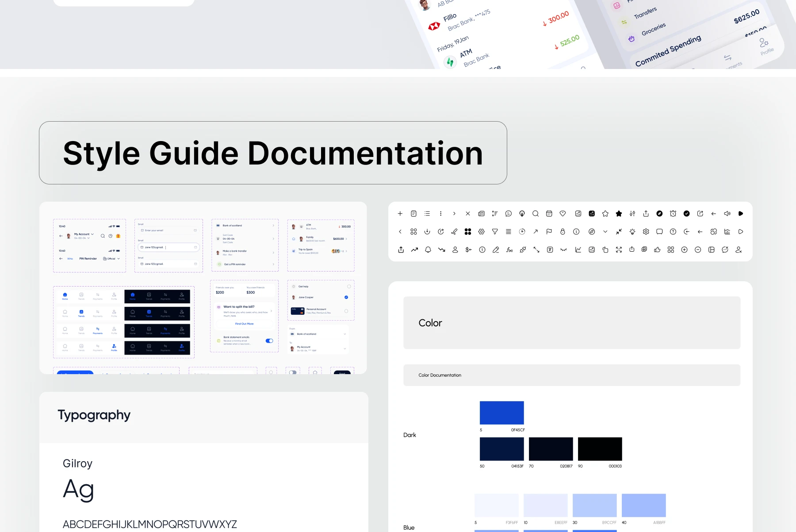Click the 0F45CF blue color swatch
The image size is (796, 532).
pos(502,413)
